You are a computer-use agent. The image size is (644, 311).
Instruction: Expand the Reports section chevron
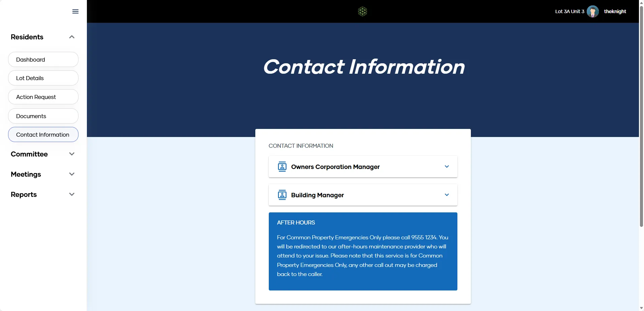(x=72, y=195)
